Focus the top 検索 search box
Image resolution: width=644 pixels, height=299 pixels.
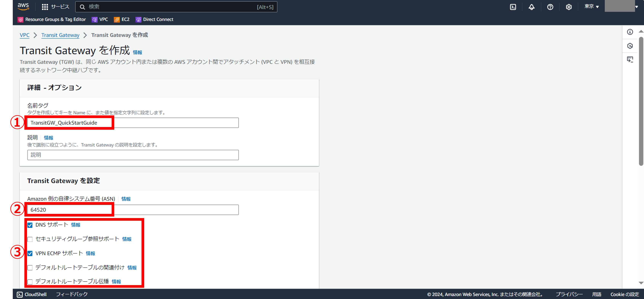click(176, 7)
